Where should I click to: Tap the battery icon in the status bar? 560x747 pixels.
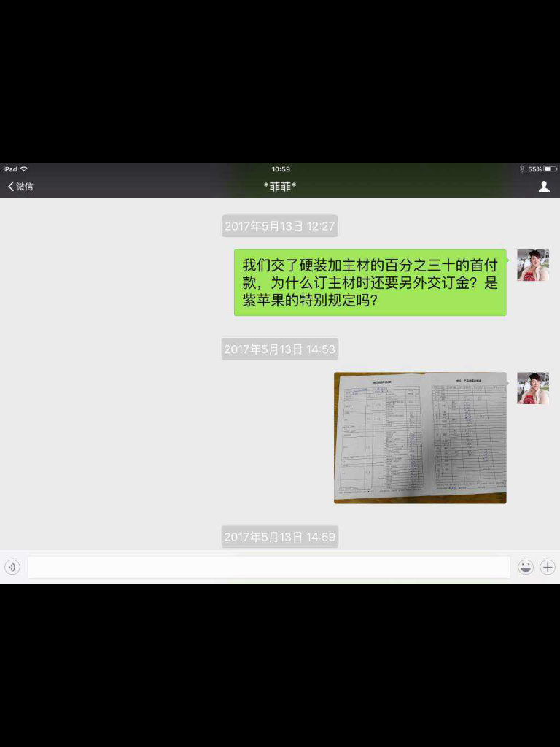click(x=550, y=169)
